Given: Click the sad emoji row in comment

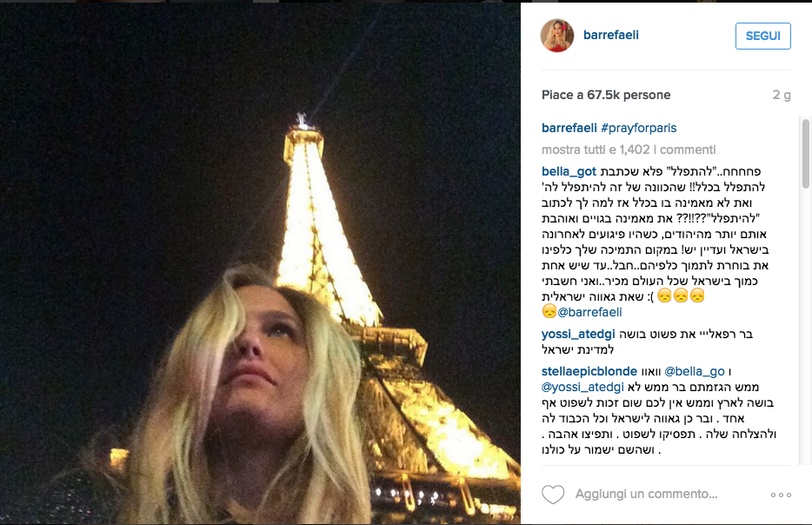Looking at the screenshot, I should click(681, 296).
